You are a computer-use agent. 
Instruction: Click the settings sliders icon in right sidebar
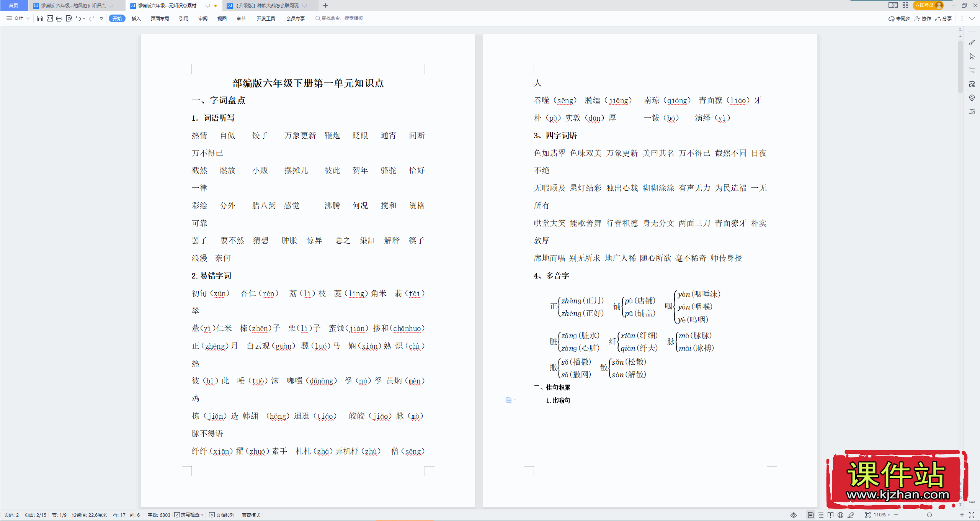point(972,70)
